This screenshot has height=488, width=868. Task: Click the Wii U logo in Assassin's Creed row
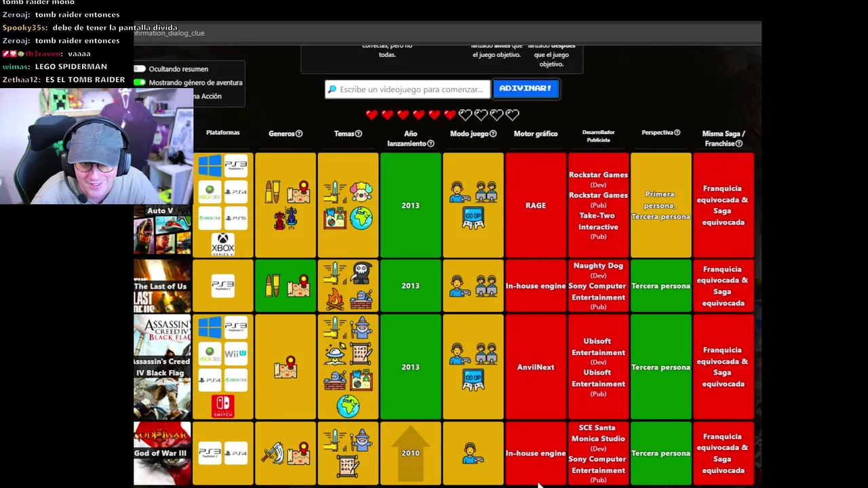(x=235, y=354)
